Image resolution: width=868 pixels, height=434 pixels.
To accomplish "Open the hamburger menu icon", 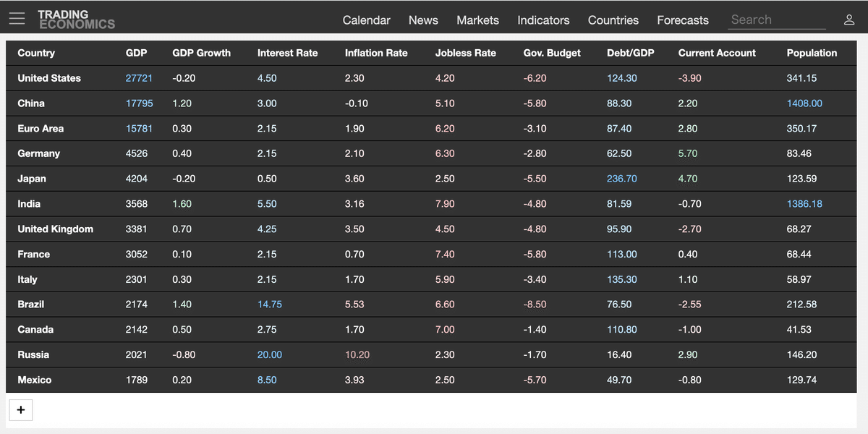I will 17,19.
